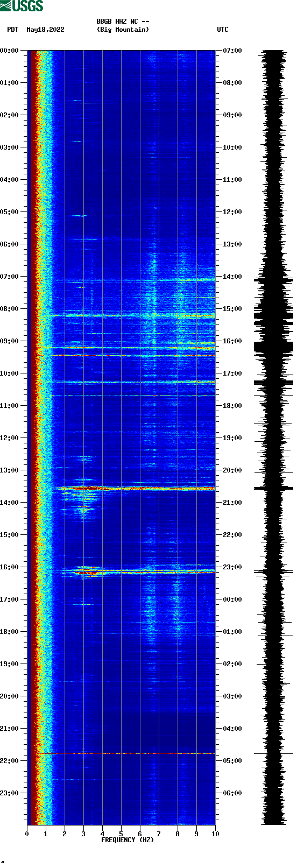Screen dimensions: 297x868
Task: Click the 07:00 UTC time label
Action: tap(232, 51)
